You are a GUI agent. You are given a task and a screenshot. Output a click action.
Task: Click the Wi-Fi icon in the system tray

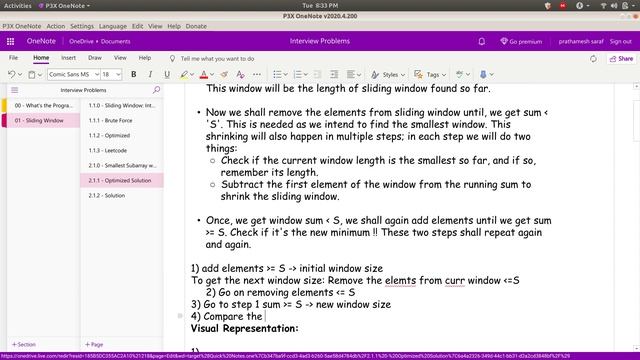(x=603, y=6)
